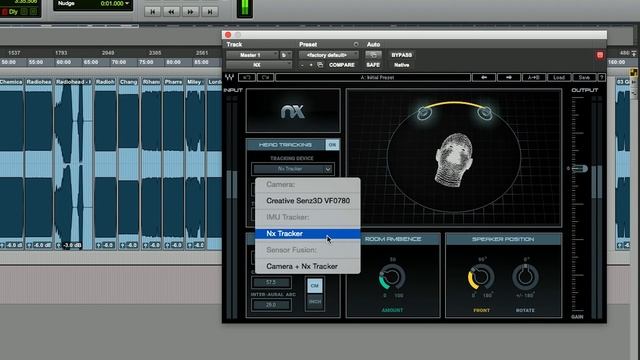Click the output gain fader handle

579,168
